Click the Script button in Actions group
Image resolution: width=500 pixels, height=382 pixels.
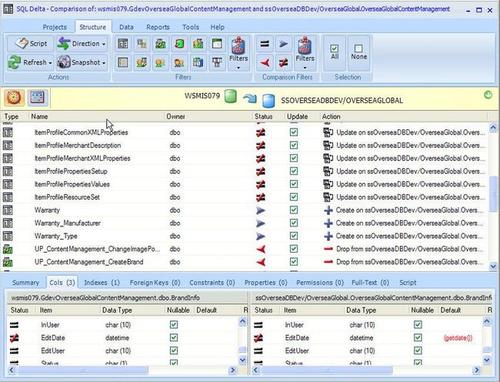click(31, 43)
